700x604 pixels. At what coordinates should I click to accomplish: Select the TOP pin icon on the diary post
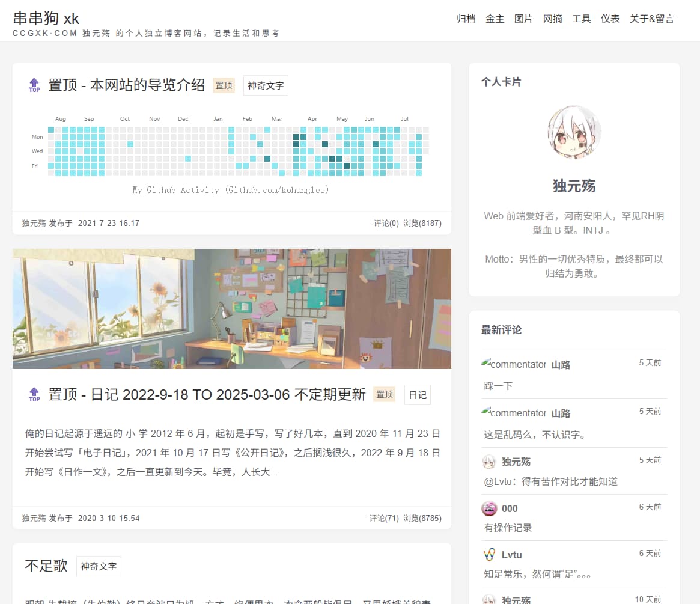coord(34,394)
